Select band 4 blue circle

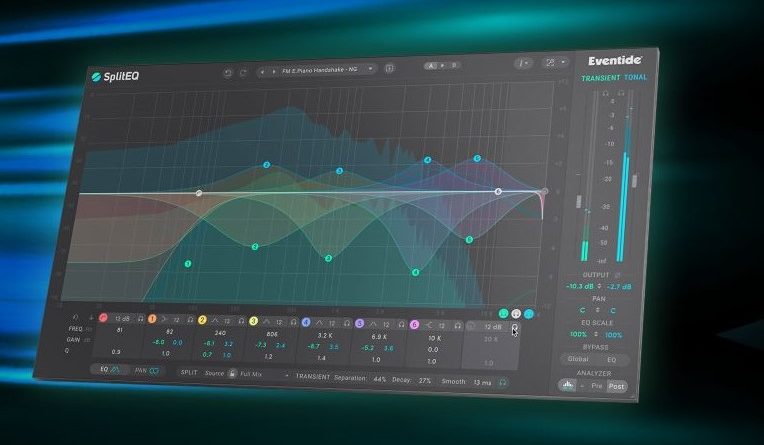(306, 322)
